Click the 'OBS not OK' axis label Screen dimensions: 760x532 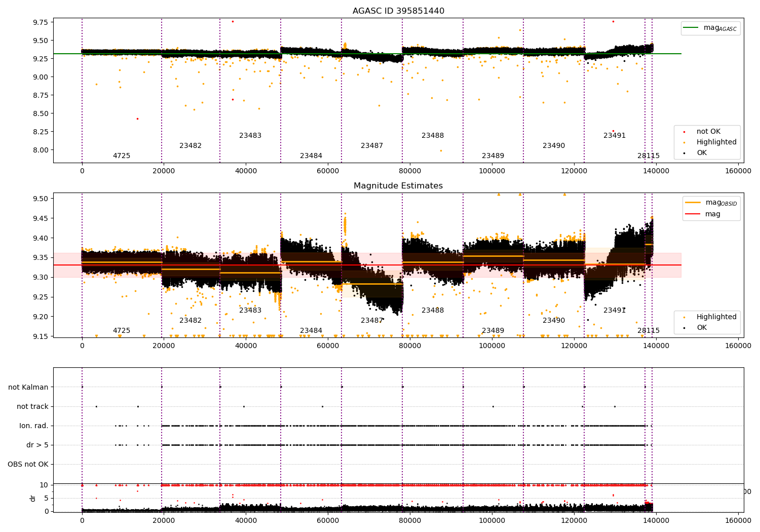pyautogui.click(x=28, y=464)
